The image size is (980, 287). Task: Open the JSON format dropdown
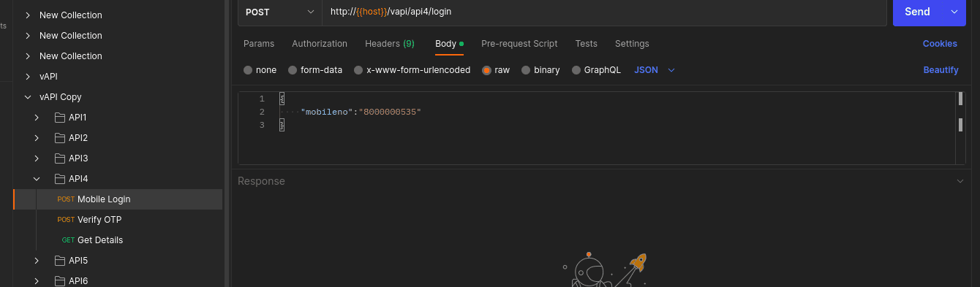(x=655, y=70)
